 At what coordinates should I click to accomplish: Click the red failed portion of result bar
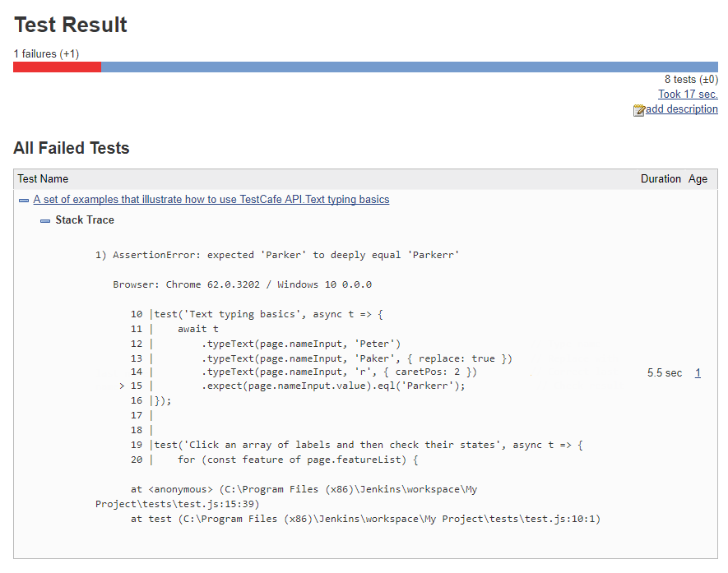(x=57, y=67)
